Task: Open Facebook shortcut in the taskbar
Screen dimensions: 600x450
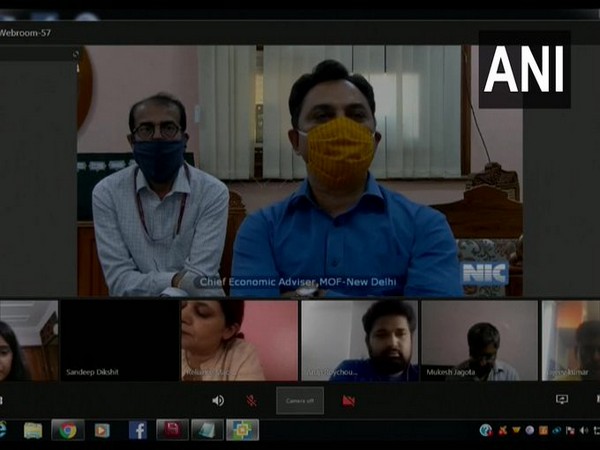Action: pyautogui.click(x=138, y=430)
